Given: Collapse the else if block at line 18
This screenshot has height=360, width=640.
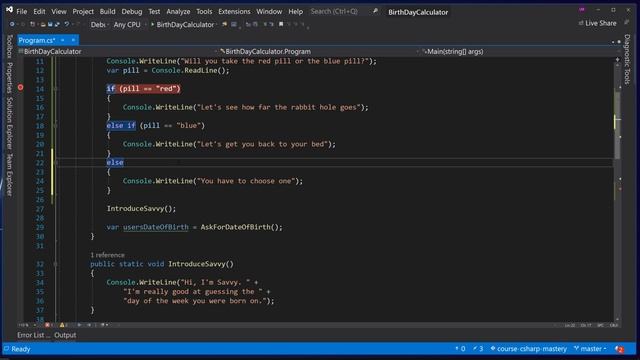Looking at the screenshot, I should 56,126.
